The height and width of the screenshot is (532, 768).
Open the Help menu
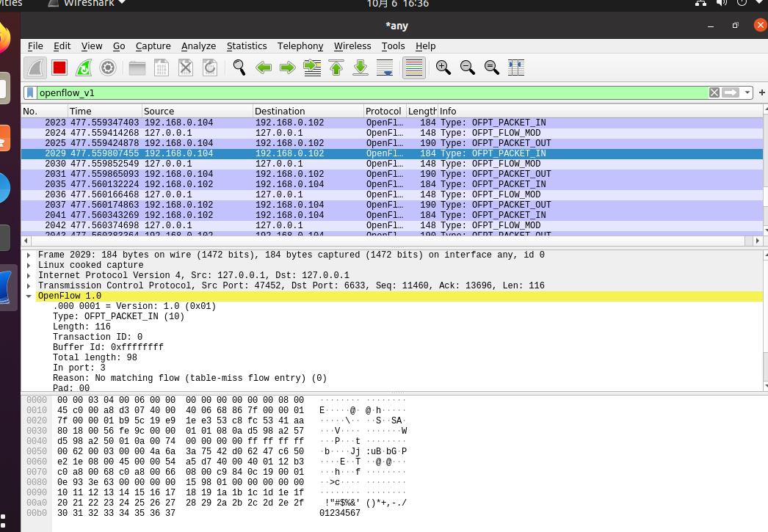[x=426, y=46]
